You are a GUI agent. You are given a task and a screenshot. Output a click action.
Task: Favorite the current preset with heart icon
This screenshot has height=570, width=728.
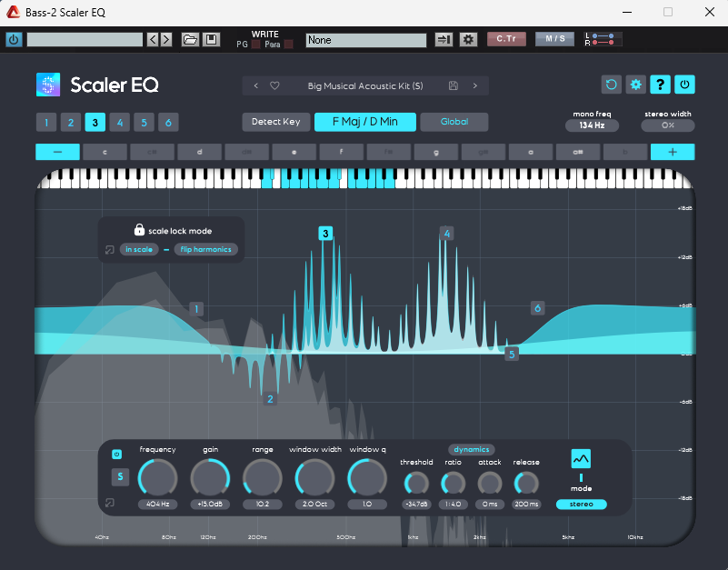pyautogui.click(x=274, y=85)
